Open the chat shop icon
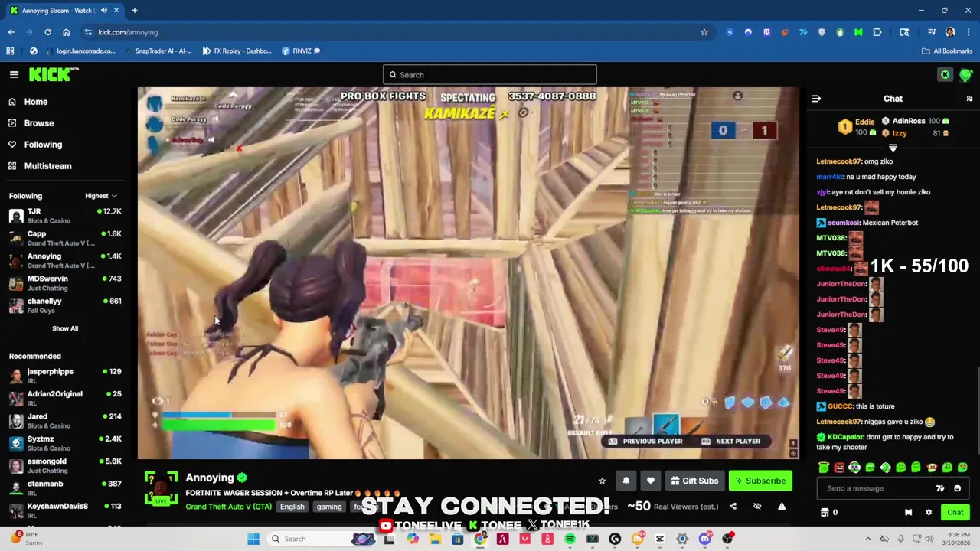The height and width of the screenshot is (551, 980). [x=825, y=513]
